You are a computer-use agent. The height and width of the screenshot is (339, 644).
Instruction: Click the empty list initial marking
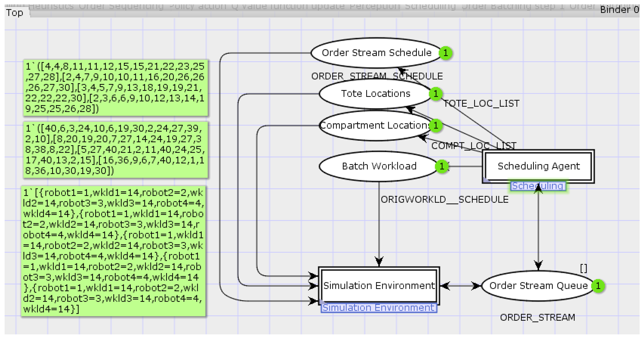coord(583,268)
